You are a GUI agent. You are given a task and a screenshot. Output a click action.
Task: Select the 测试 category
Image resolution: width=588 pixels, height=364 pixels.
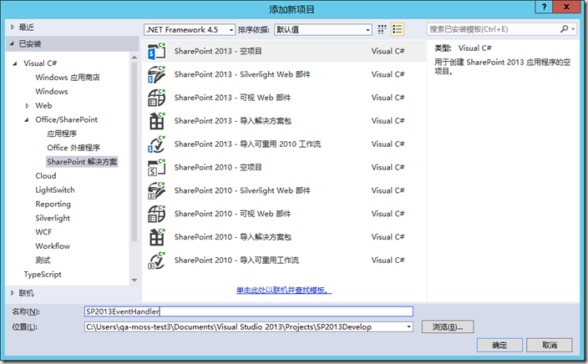pyautogui.click(x=43, y=260)
